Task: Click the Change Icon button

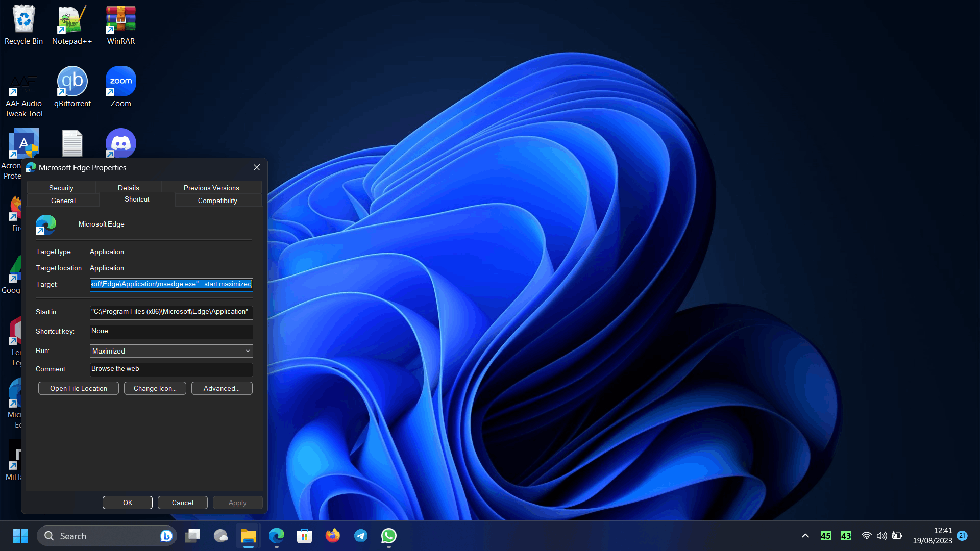Action: point(155,388)
